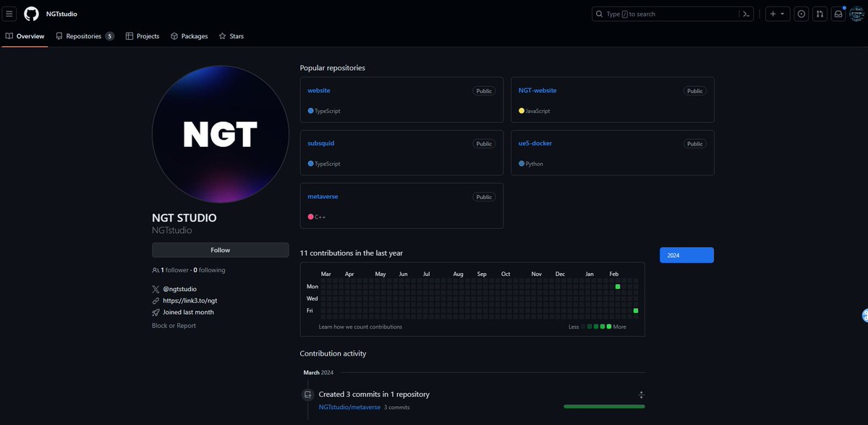Click the commits icon in contribution activity
Viewport: 868px width, 425px height.
tap(307, 395)
